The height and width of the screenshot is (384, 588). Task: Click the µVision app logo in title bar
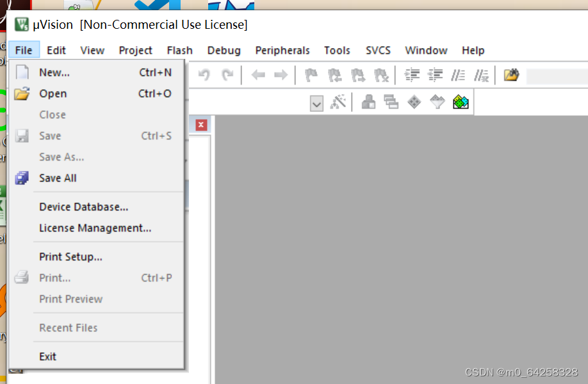[21, 24]
